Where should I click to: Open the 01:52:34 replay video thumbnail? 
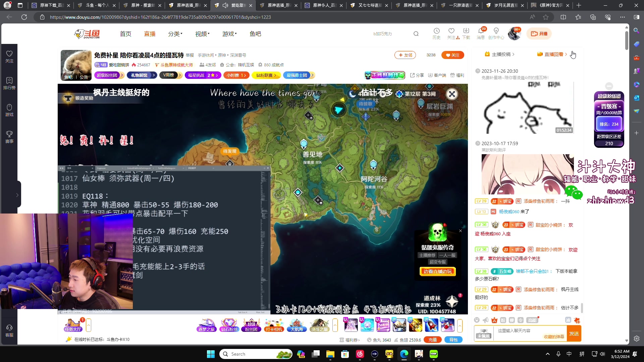pos(527,107)
